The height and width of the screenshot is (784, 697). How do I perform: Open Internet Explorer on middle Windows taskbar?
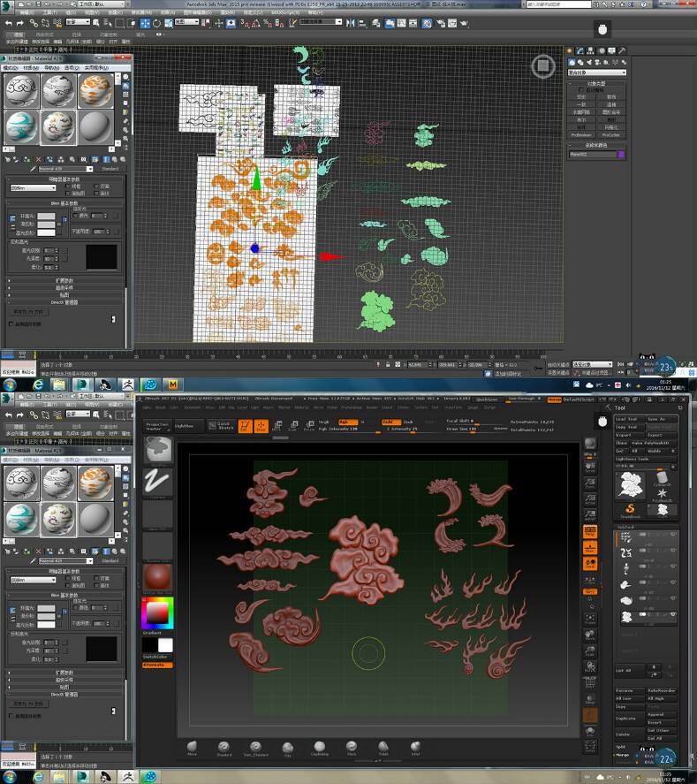[x=38, y=384]
